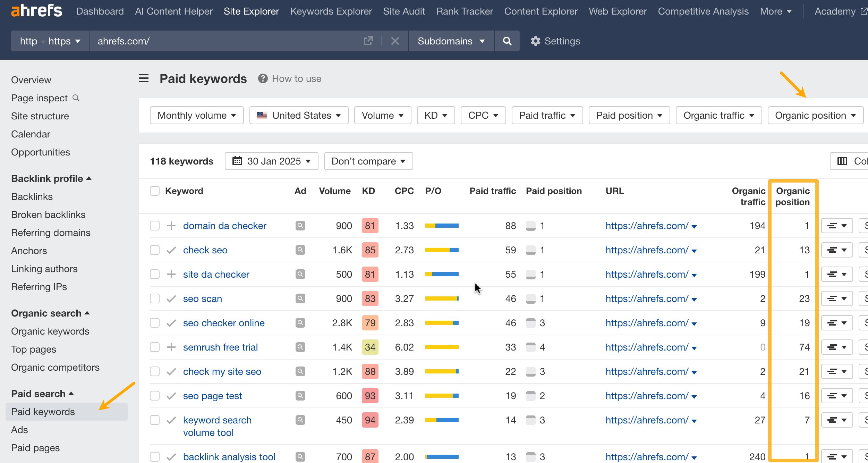The height and width of the screenshot is (463, 868).
Task: Open the More menu in the navbar
Action: [x=775, y=11]
